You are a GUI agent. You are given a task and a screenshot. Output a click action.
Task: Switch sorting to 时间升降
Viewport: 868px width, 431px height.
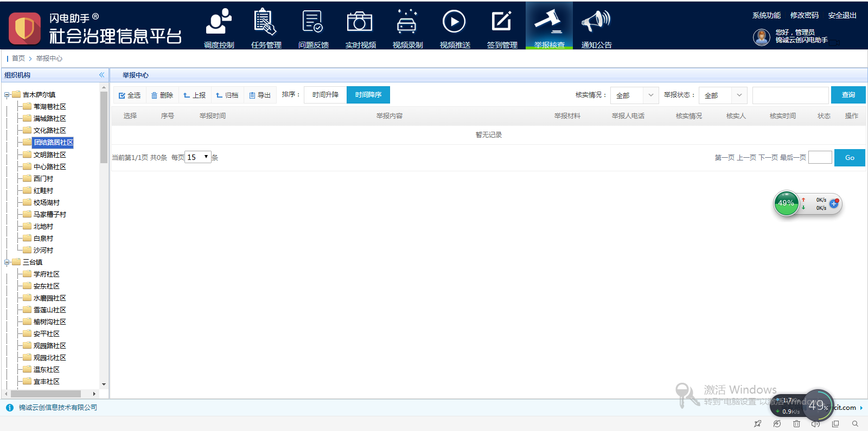pos(325,95)
